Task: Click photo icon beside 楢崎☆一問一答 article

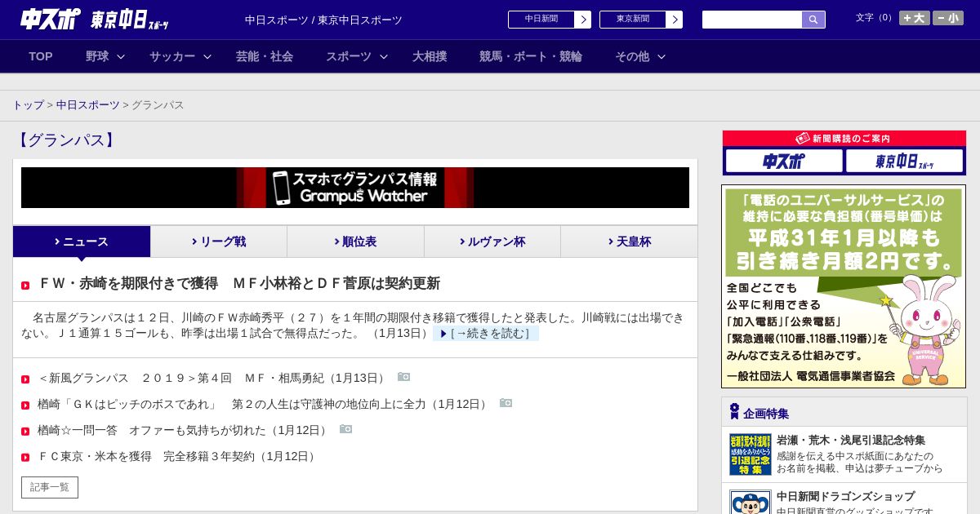Action: tap(346, 429)
